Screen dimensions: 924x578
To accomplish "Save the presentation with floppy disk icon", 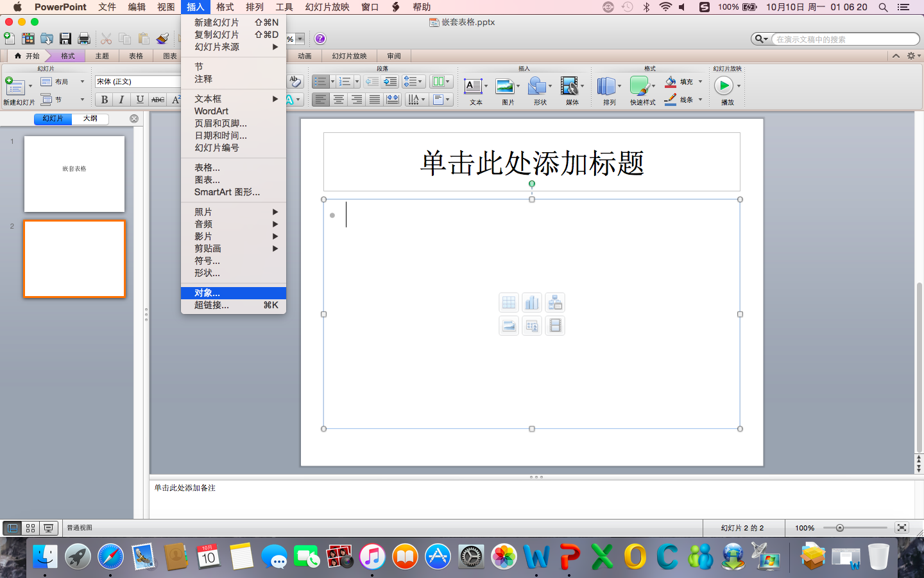I will tap(65, 39).
